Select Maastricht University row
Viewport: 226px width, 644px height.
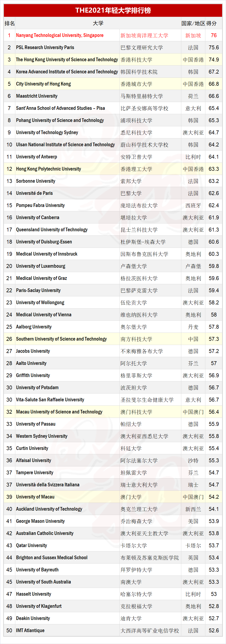113,96
